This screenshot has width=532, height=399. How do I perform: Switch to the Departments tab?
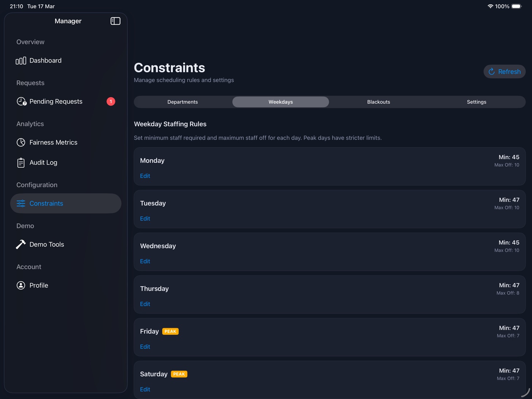coord(183,102)
